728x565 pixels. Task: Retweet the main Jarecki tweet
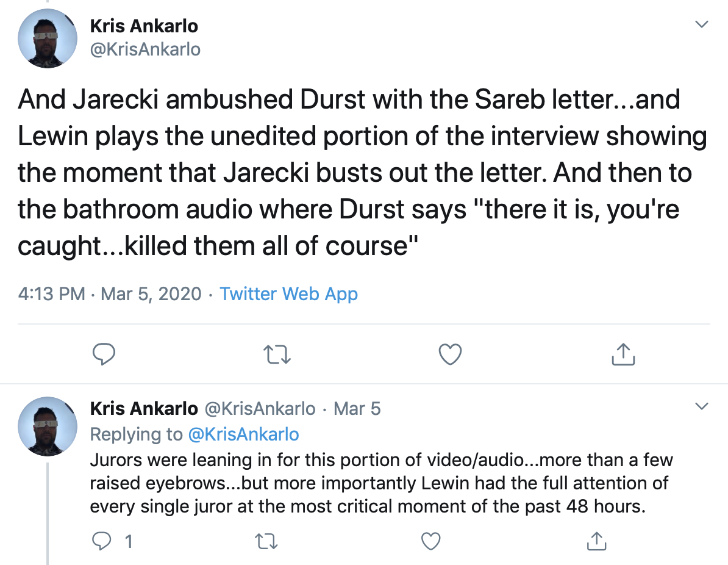click(277, 354)
